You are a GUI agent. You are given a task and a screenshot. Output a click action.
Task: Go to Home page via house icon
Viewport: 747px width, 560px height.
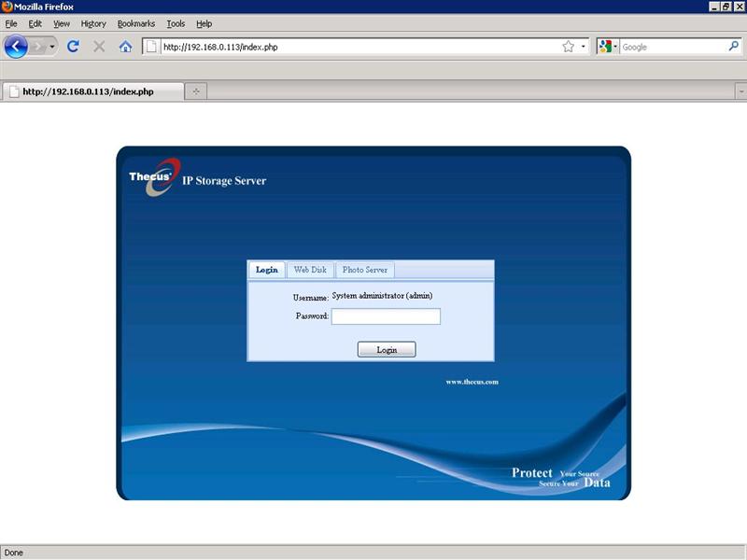(125, 46)
